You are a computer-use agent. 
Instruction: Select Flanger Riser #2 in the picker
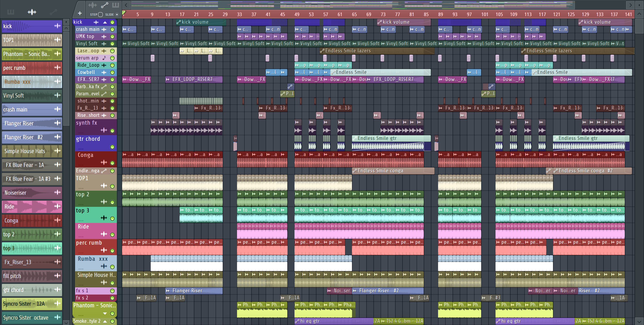[32, 137]
